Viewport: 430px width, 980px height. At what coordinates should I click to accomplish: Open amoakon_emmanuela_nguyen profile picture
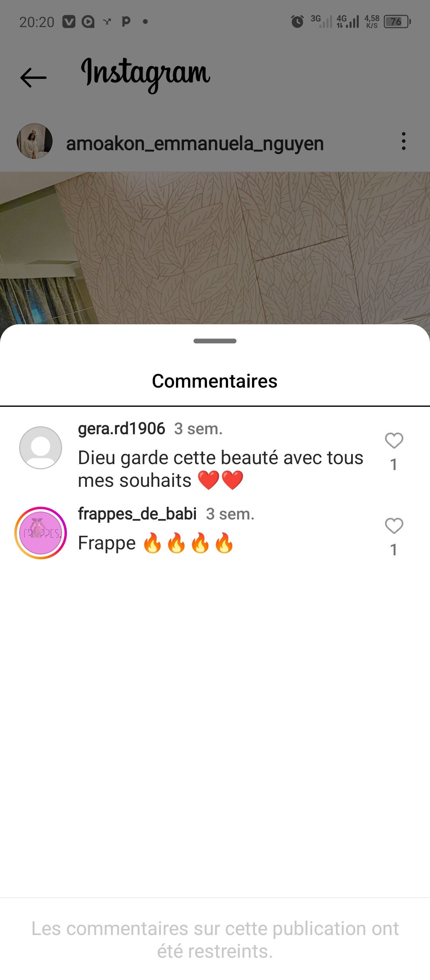click(x=35, y=141)
